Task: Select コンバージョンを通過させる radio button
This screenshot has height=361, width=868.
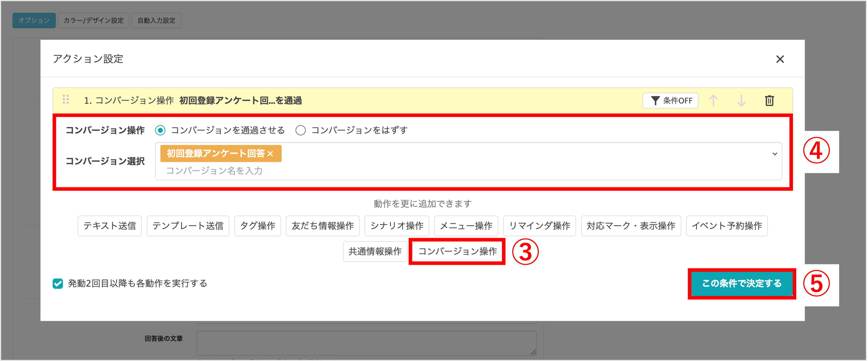Action: (x=160, y=130)
